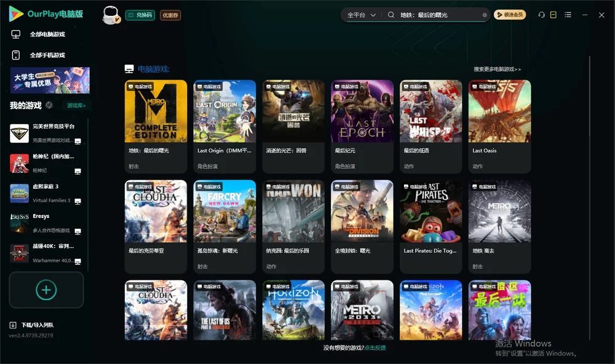Open the 游戏库> link

(x=76, y=106)
